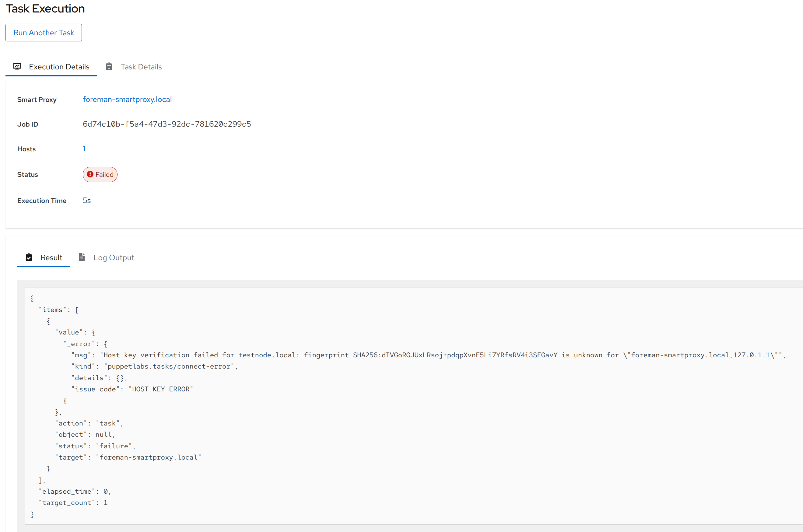The height and width of the screenshot is (532, 803).
Task: Click the host key verification error message
Action: tap(373, 355)
